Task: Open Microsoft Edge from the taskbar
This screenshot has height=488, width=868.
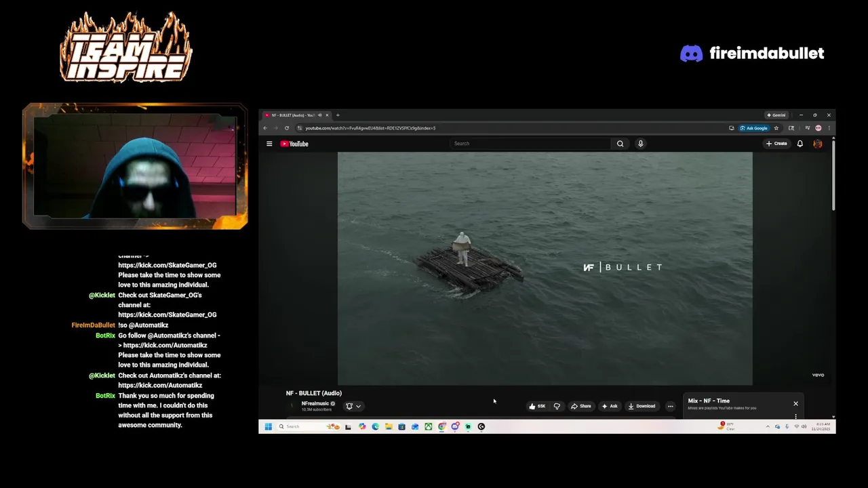Action: [375, 426]
